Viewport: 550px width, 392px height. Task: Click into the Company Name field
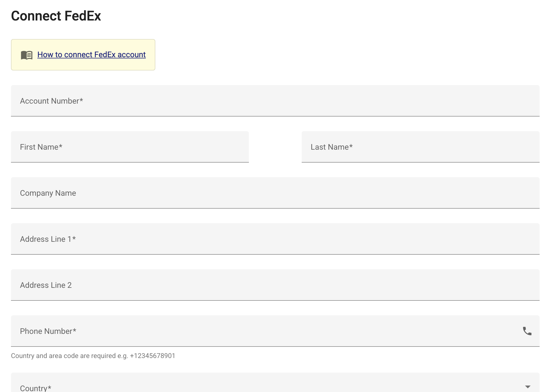[x=275, y=193]
